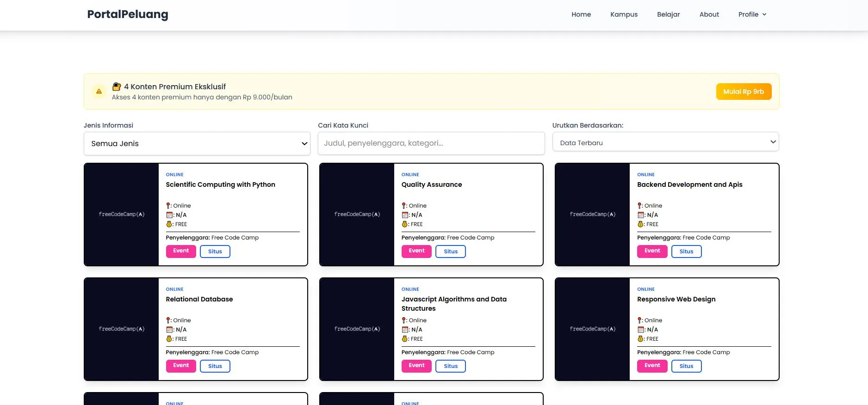Screen dimensions: 868x405
Task: Click the title "Scientific Computing with Python"
Action: [221, 184]
